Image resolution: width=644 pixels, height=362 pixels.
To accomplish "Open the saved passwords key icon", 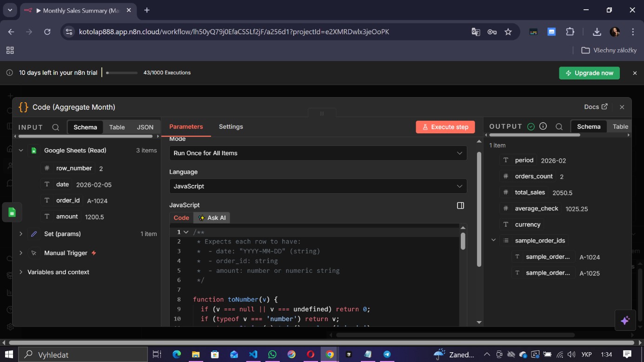I will click(492, 32).
